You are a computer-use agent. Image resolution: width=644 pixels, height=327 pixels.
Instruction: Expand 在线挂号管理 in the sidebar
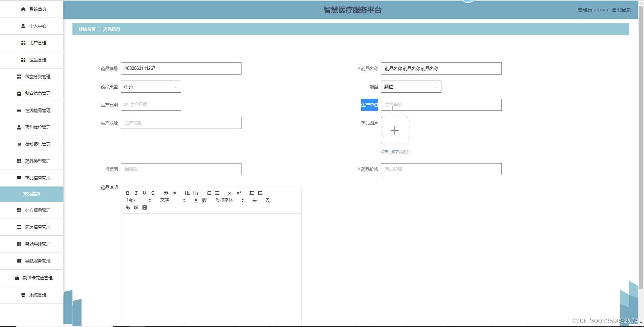tap(32, 110)
